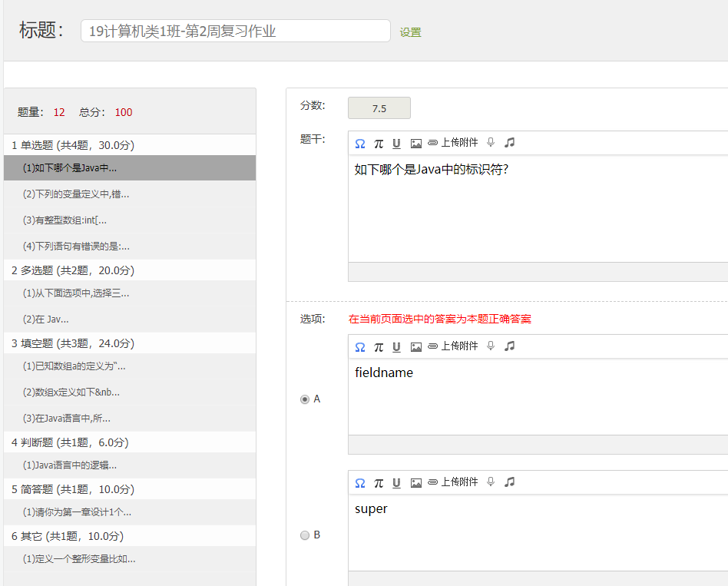Click the score field showing 7.5
This screenshot has width=728, height=586.
tap(379, 108)
